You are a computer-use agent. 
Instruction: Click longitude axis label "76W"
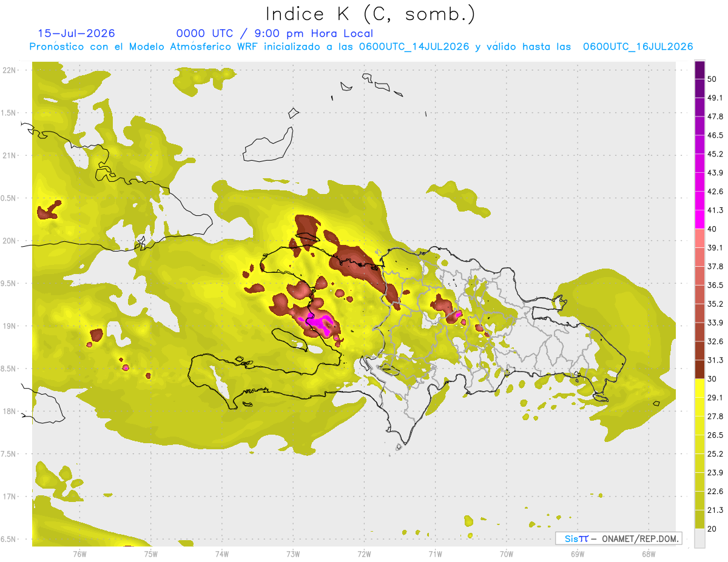pyautogui.click(x=79, y=554)
